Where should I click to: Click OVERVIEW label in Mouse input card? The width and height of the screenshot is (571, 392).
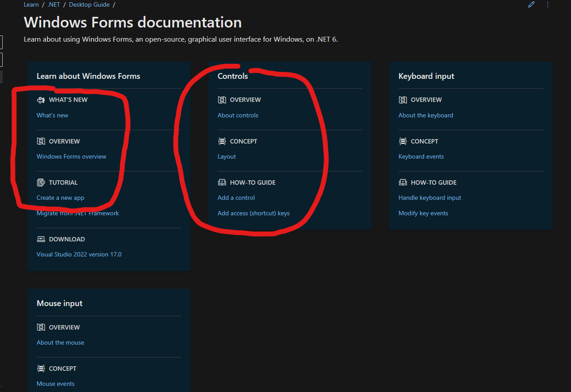click(64, 327)
